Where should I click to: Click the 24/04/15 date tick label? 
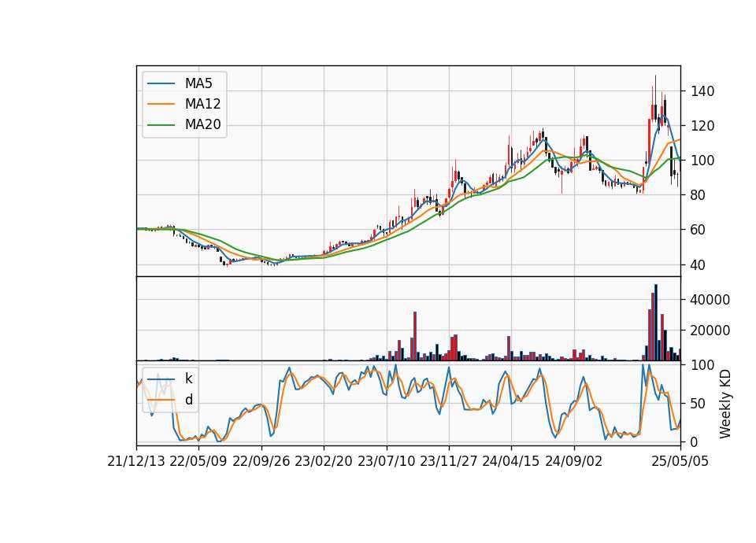point(511,462)
